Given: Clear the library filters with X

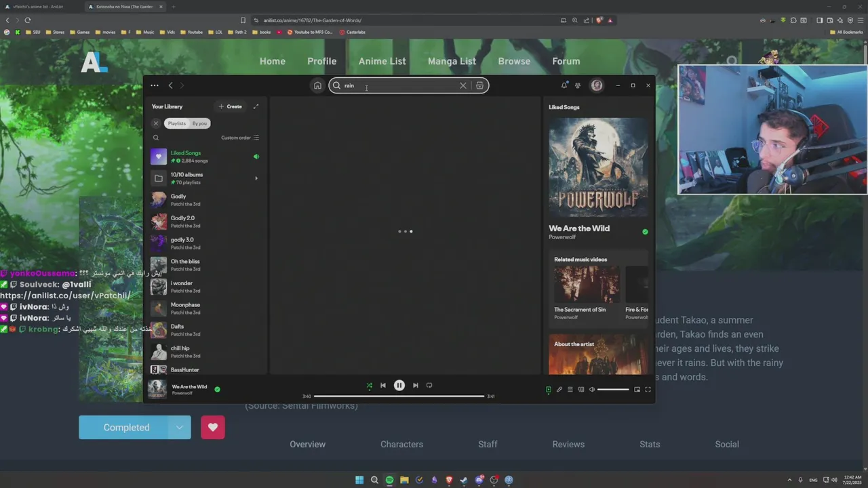Looking at the screenshot, I should tap(156, 123).
